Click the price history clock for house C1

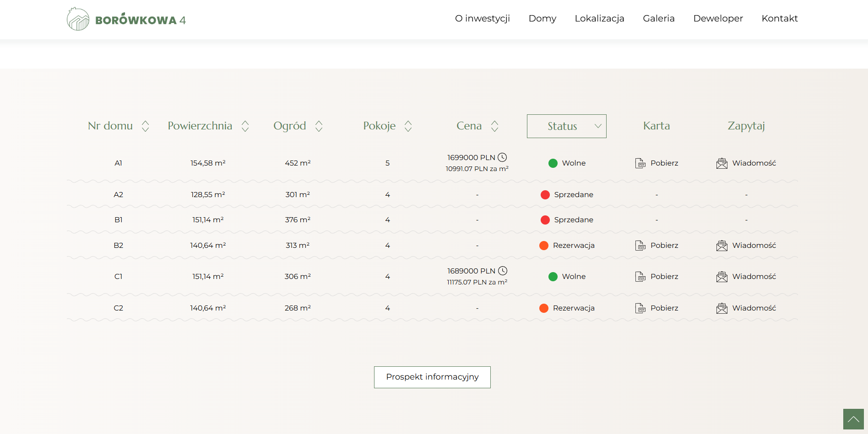[x=503, y=271]
